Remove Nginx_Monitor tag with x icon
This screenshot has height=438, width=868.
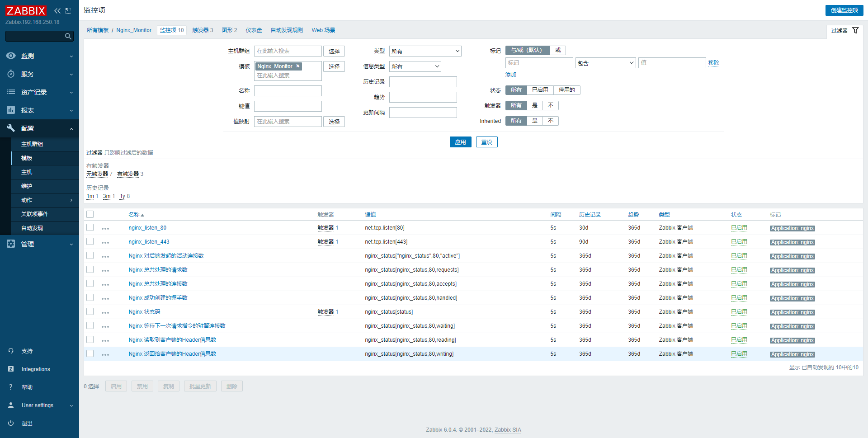[x=298, y=66]
